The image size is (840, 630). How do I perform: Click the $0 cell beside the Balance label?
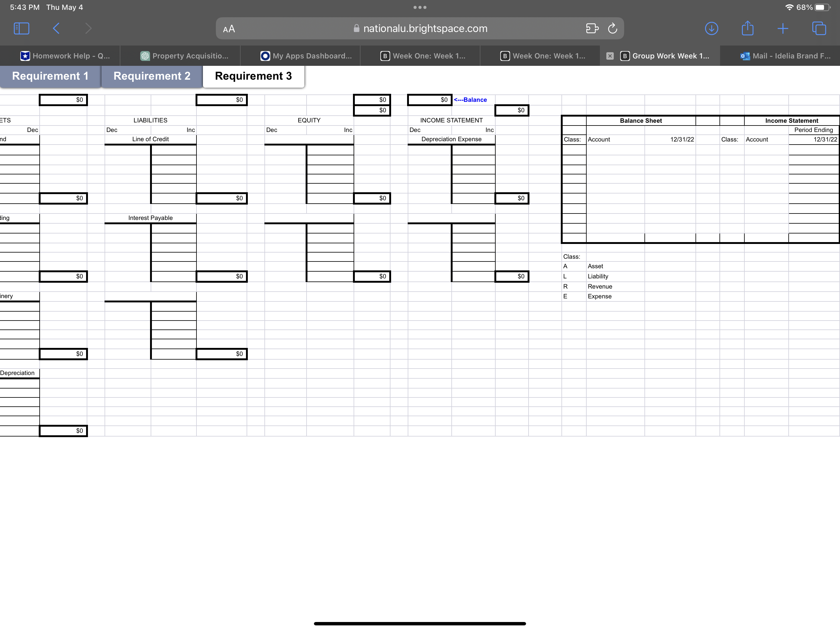tap(430, 100)
